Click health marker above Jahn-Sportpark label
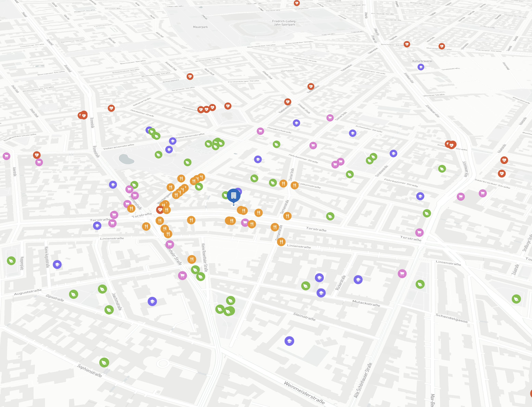 click(297, 3)
